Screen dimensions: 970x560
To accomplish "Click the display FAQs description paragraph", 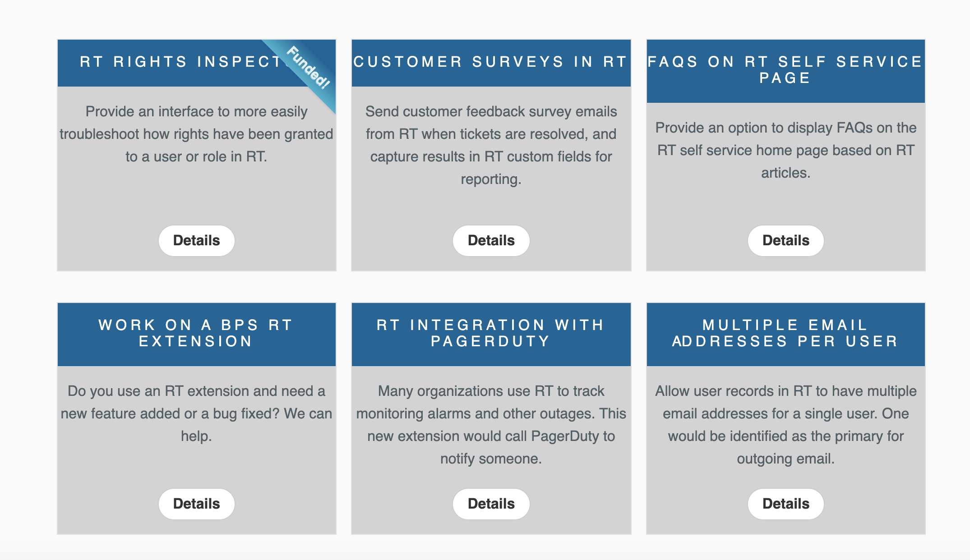I will point(785,150).
